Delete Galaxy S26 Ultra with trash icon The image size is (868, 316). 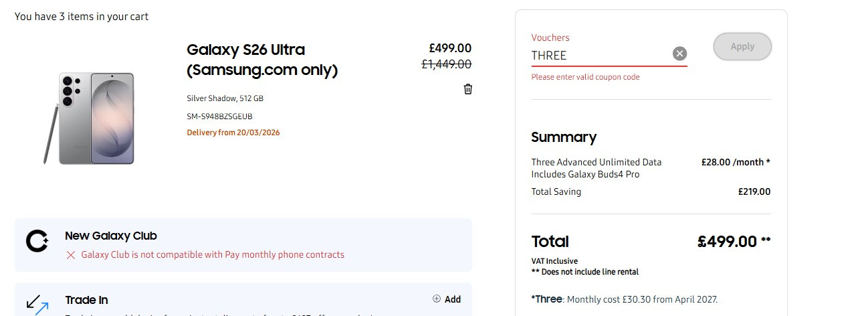pos(468,89)
